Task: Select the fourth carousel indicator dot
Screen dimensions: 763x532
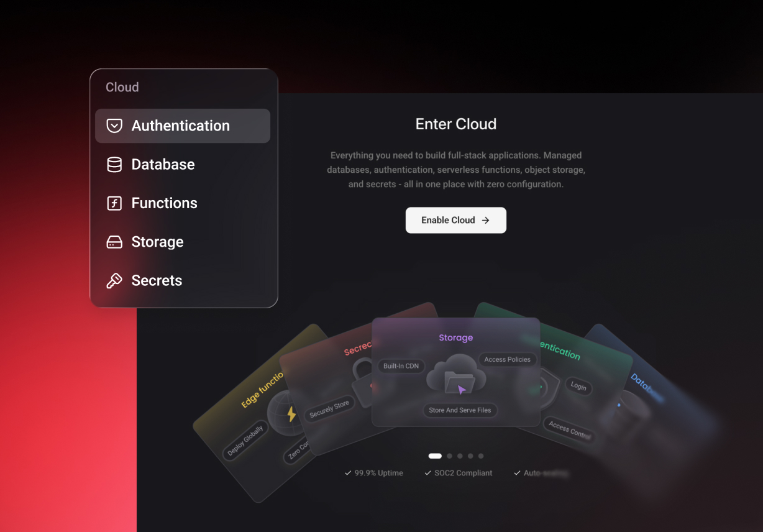Action: pos(470,456)
